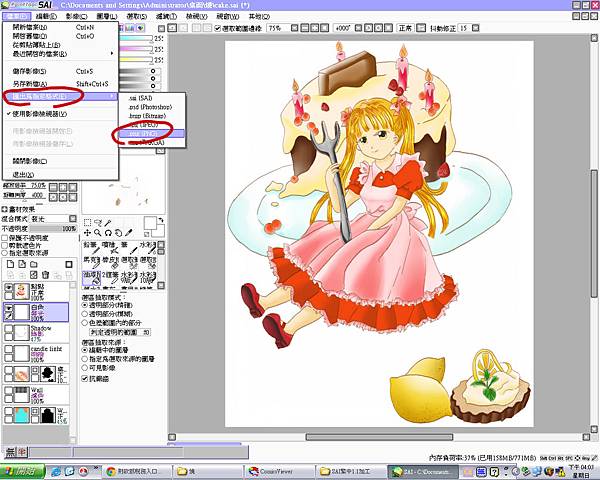The image size is (600, 480).
Task: Select 可見影像 as detection source
Action: [x=85, y=368]
